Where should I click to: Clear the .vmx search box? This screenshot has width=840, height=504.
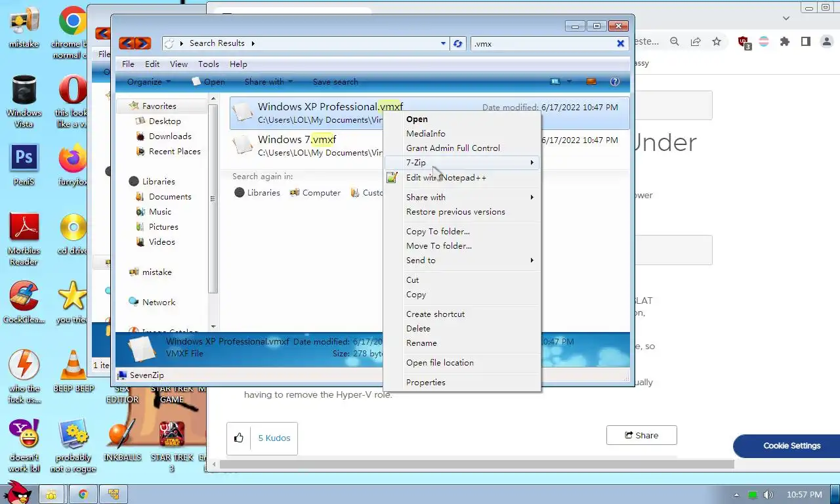[x=620, y=43]
